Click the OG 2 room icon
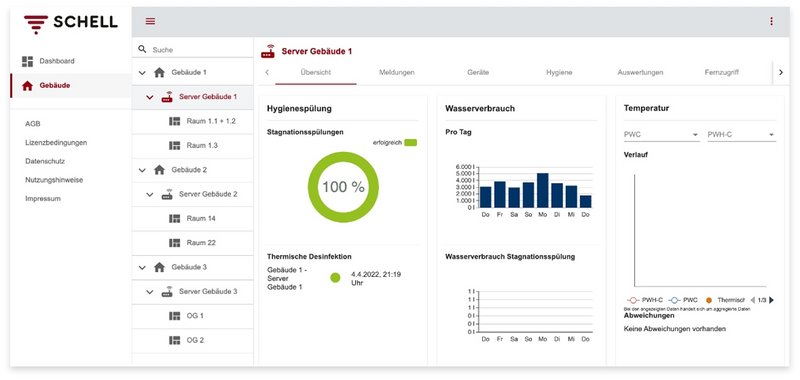This screenshot has width=800, height=380. point(174,340)
